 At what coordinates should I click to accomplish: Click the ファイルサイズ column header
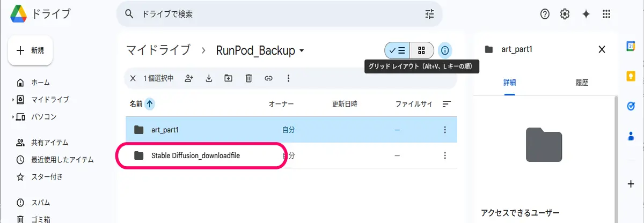point(414,104)
